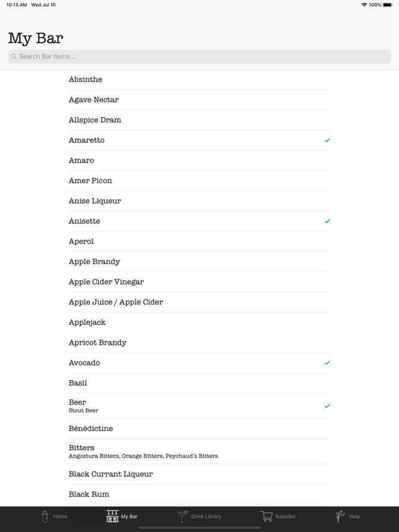Focus the Search Bar Items field

[x=199, y=56]
